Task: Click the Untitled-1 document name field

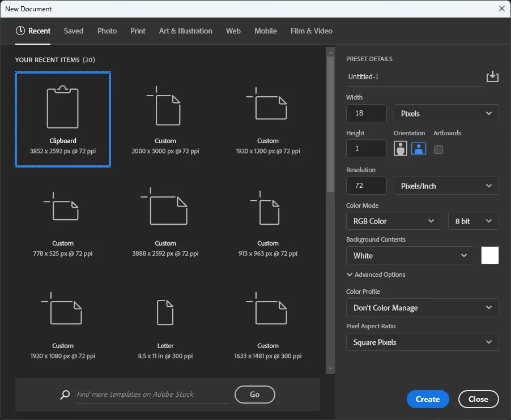Action: [414, 77]
